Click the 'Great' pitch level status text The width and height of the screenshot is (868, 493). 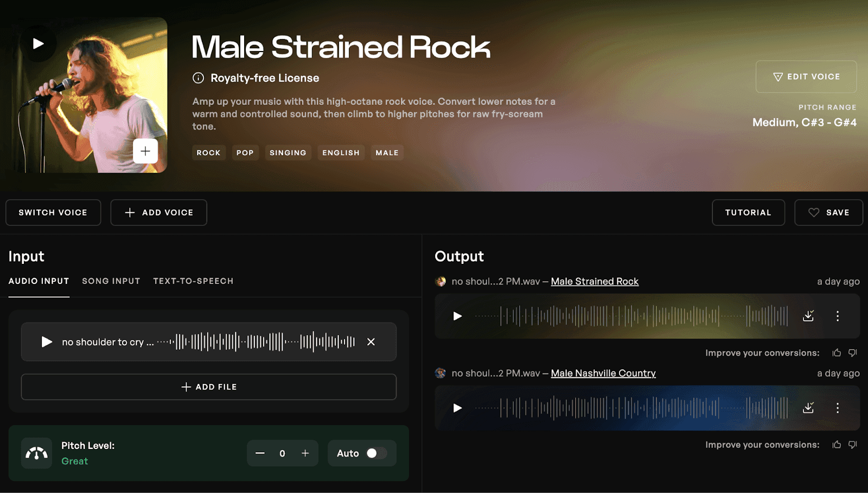[x=74, y=461]
